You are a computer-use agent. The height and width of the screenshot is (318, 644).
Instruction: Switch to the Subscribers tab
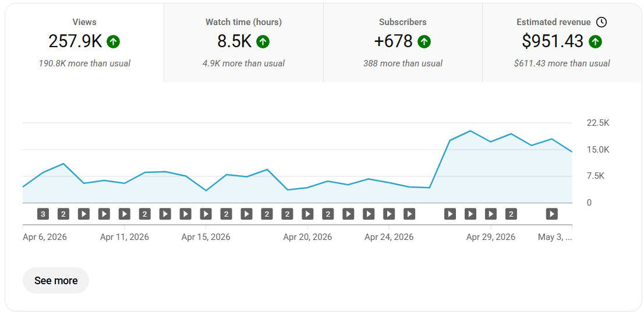click(403, 43)
